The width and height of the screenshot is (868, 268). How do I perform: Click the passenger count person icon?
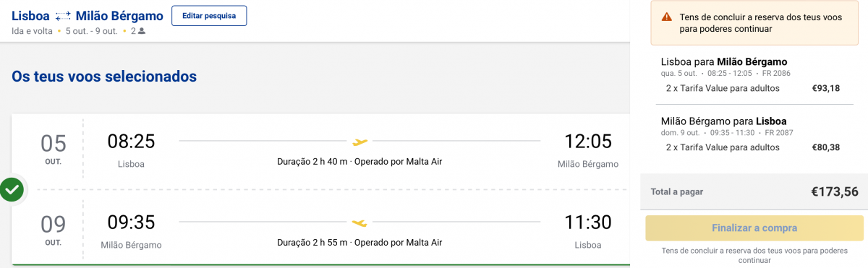[142, 31]
